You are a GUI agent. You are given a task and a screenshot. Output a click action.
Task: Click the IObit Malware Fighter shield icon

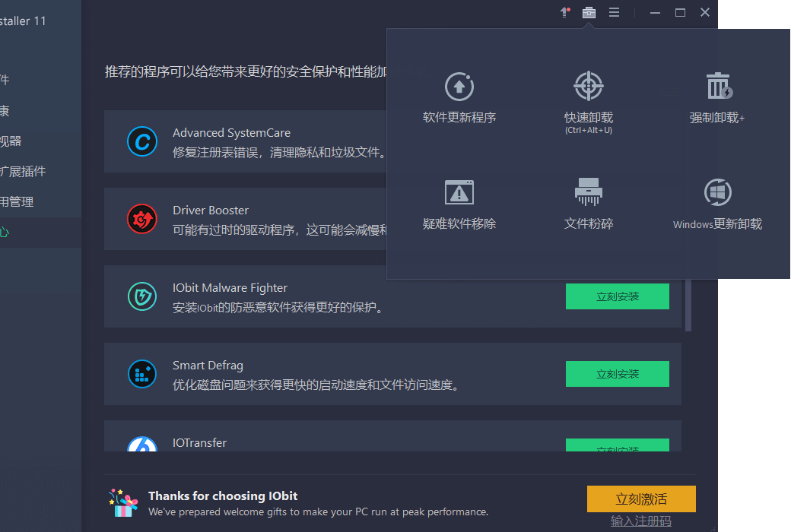142,296
